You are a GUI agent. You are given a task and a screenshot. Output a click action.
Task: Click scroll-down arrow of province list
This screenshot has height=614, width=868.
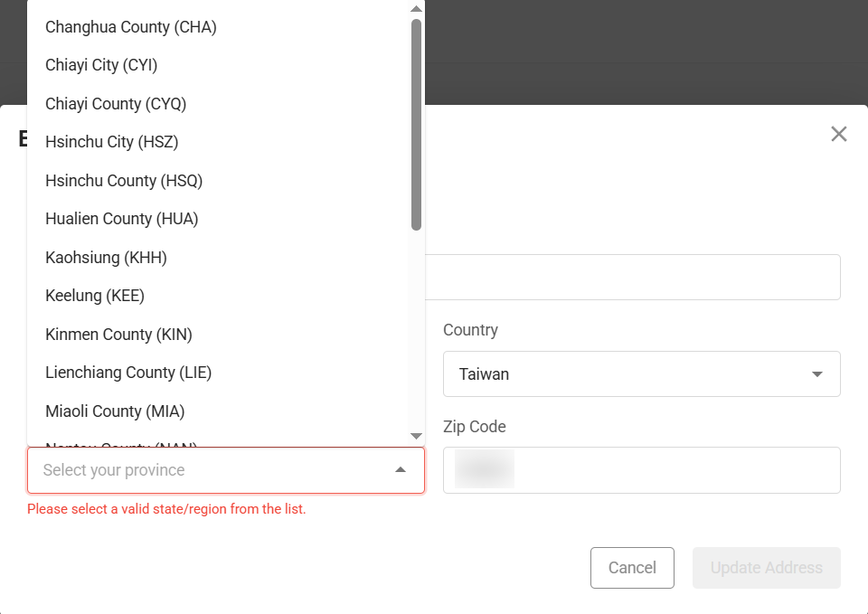pos(416,436)
